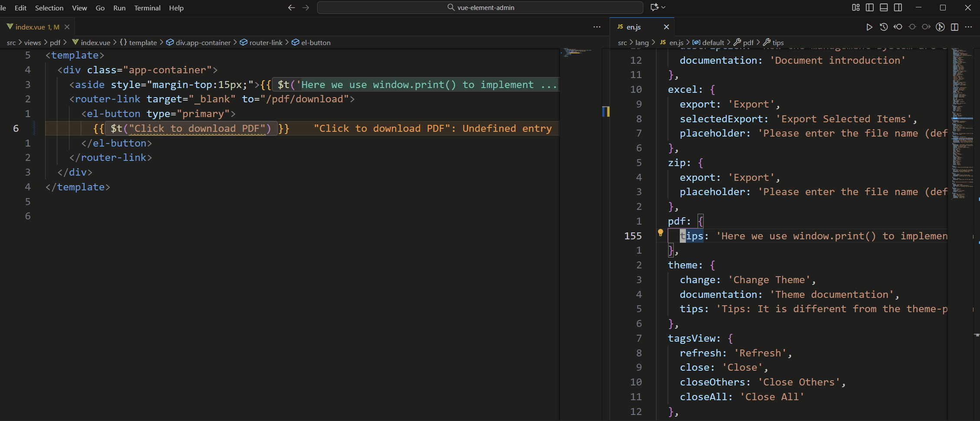Open the Customize Layout control
Image resolution: width=980 pixels, height=421 pixels.
coord(855,7)
